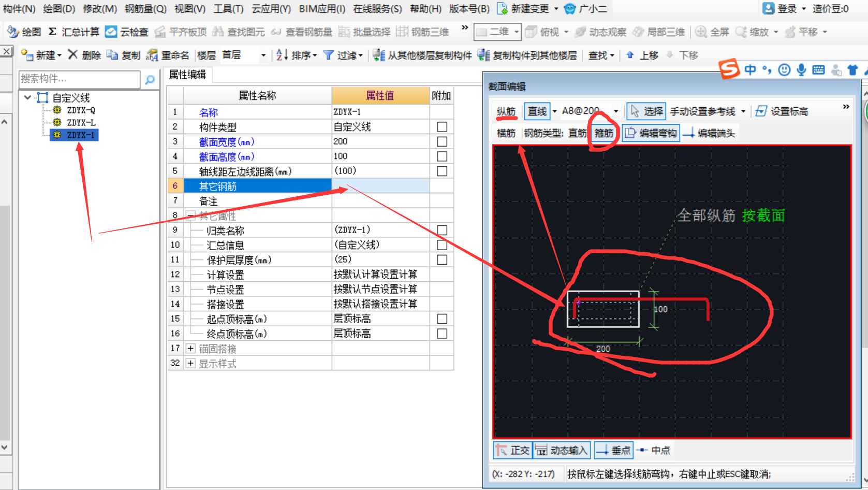Image resolution: width=868 pixels, height=490 pixels.
Task: Click 从其他楼层复制构件 icon
Action: click(422, 55)
